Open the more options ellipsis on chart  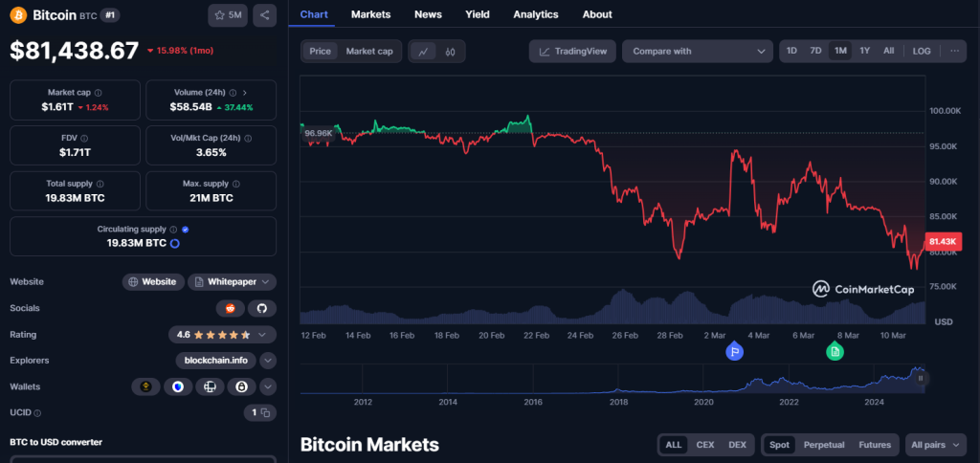(954, 52)
